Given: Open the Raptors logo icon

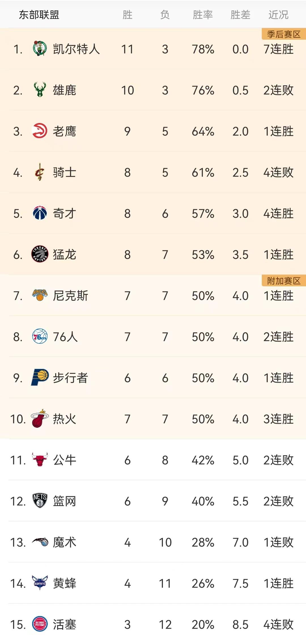Looking at the screenshot, I should coord(40,254).
